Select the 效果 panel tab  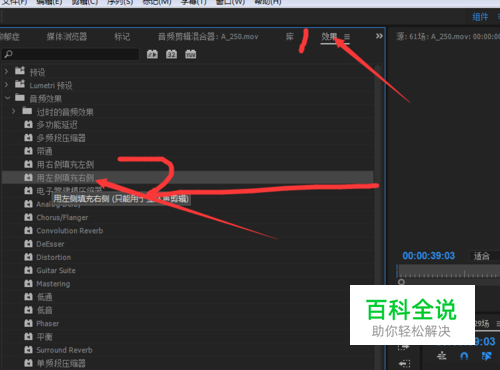click(x=329, y=37)
